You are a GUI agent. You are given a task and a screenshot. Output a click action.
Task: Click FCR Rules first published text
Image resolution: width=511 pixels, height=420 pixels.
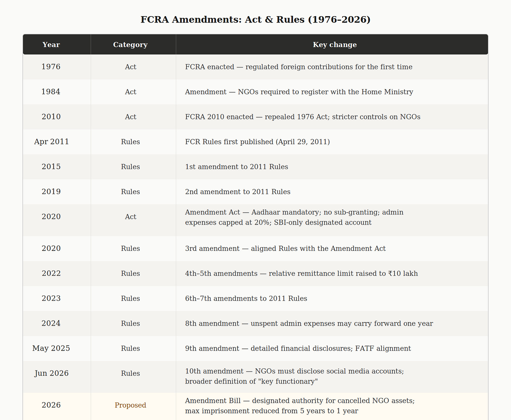point(257,142)
